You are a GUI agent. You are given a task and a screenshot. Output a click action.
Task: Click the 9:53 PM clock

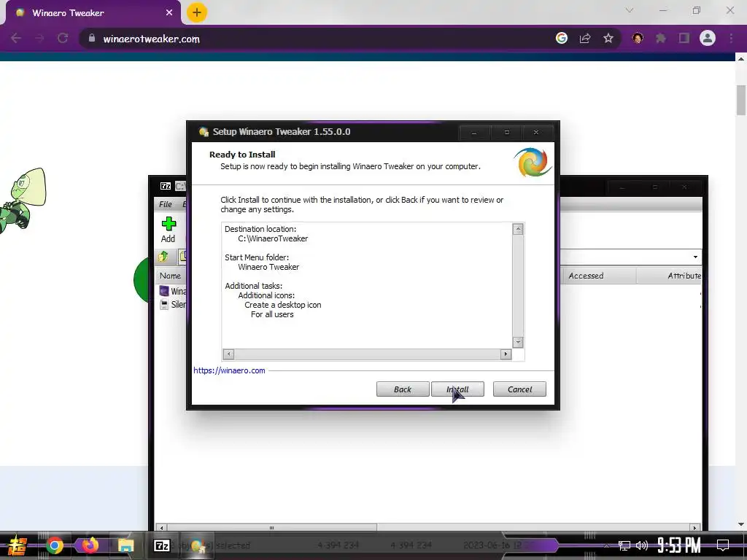[678, 545]
